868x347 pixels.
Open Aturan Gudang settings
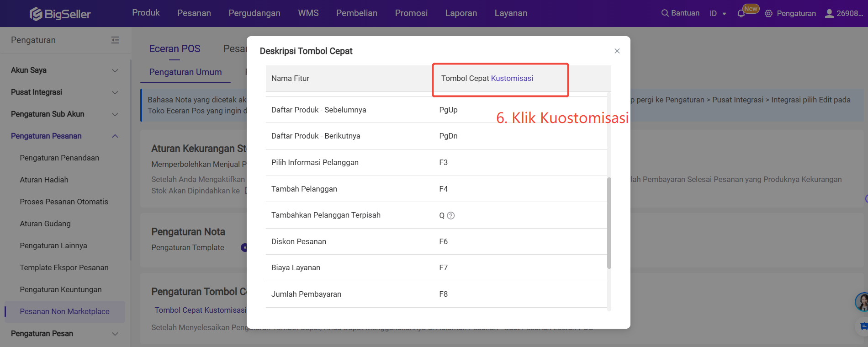click(45, 224)
